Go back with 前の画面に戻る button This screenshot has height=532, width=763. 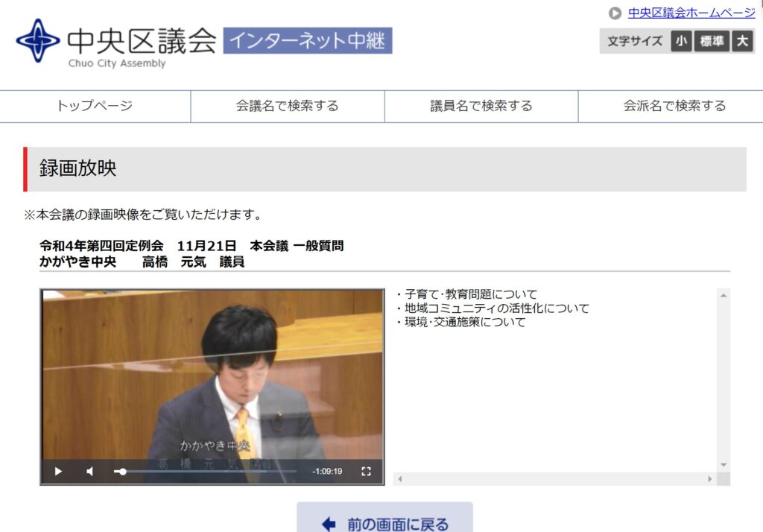click(x=385, y=518)
